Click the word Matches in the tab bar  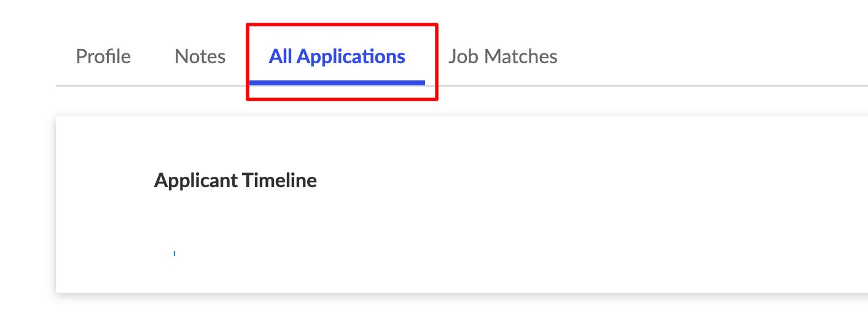[520, 56]
